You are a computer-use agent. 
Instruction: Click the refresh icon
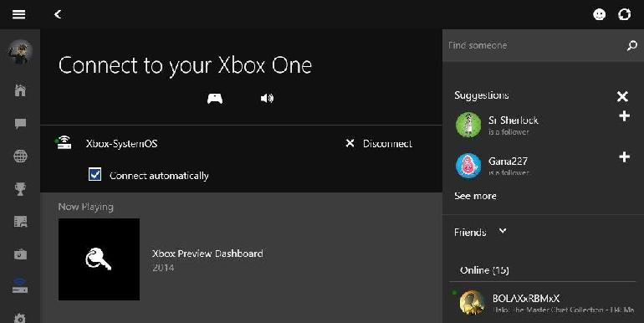[x=624, y=14]
